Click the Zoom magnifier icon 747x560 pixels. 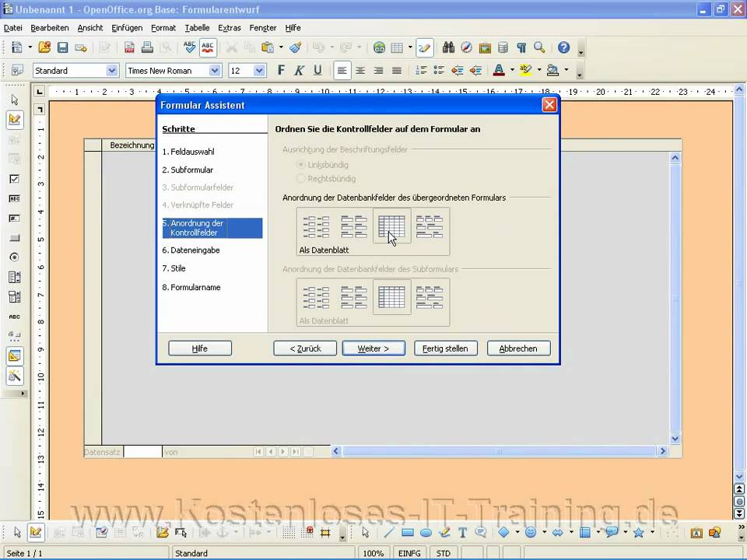pos(539,47)
